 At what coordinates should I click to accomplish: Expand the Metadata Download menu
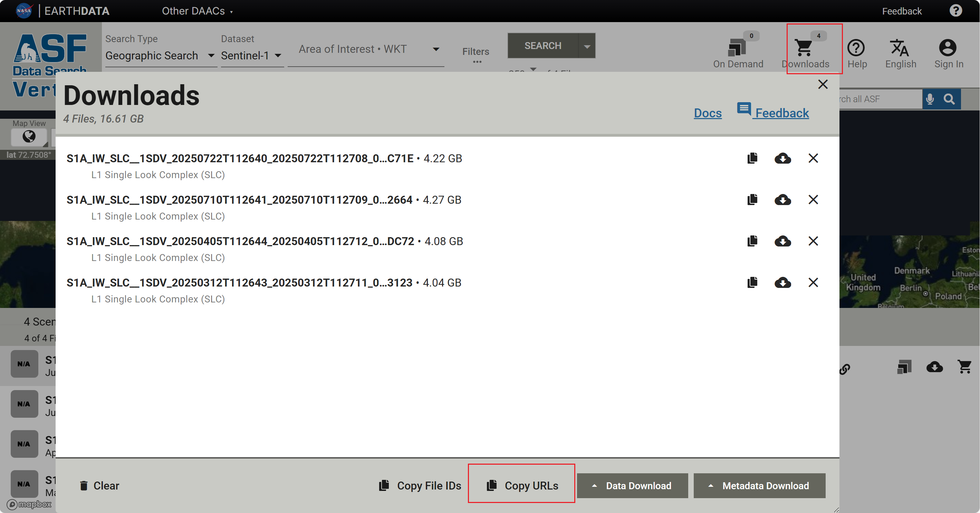click(x=759, y=486)
